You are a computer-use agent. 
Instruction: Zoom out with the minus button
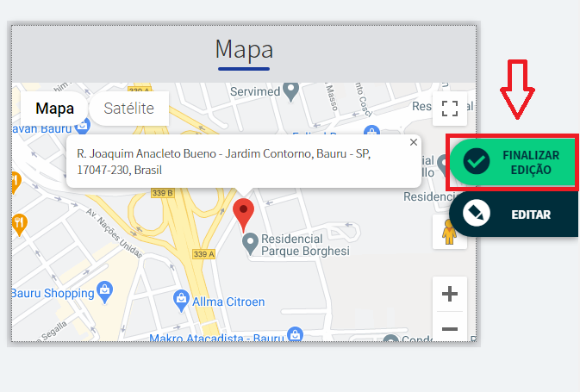pyautogui.click(x=449, y=328)
